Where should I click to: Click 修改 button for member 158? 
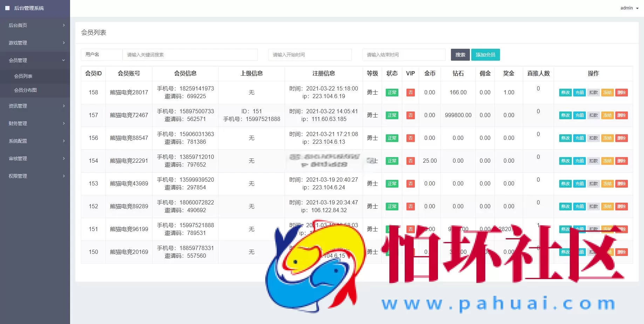(565, 92)
